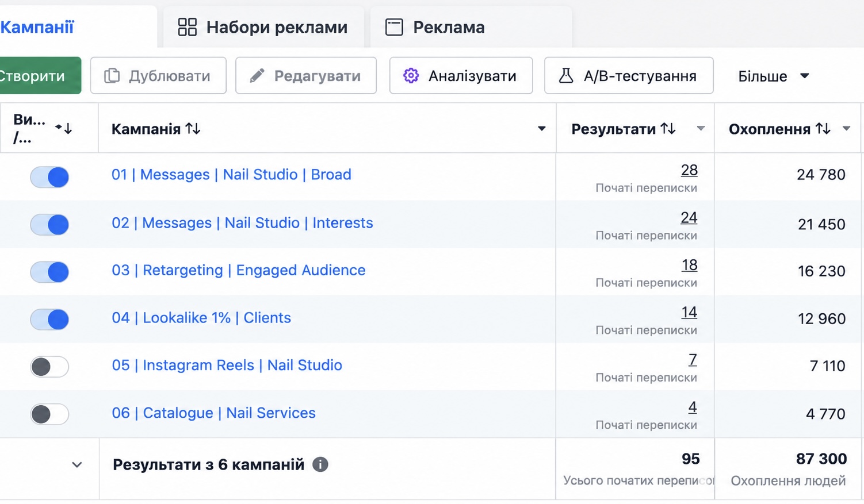Start А/В-тестування
This screenshot has height=504, width=864.
pyautogui.click(x=629, y=75)
